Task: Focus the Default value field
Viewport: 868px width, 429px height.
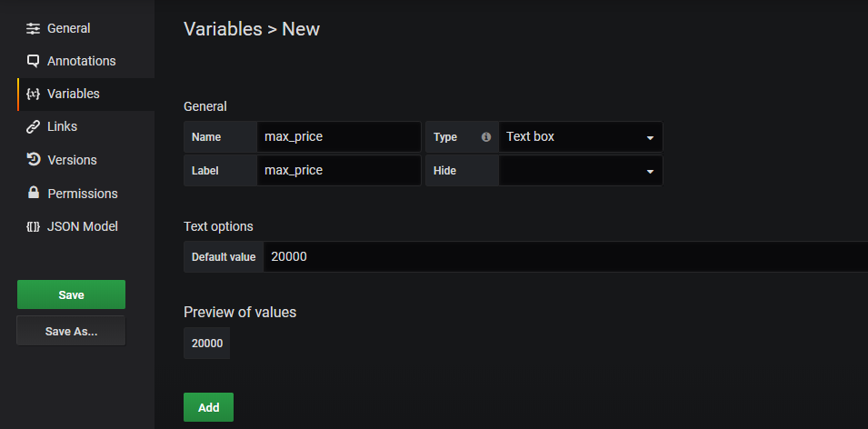Action: [565, 257]
